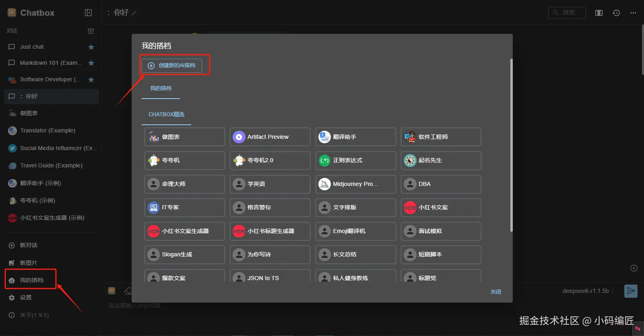644x336 pixels.
Task: Select the Artifact Preview partner card
Action: click(x=270, y=137)
